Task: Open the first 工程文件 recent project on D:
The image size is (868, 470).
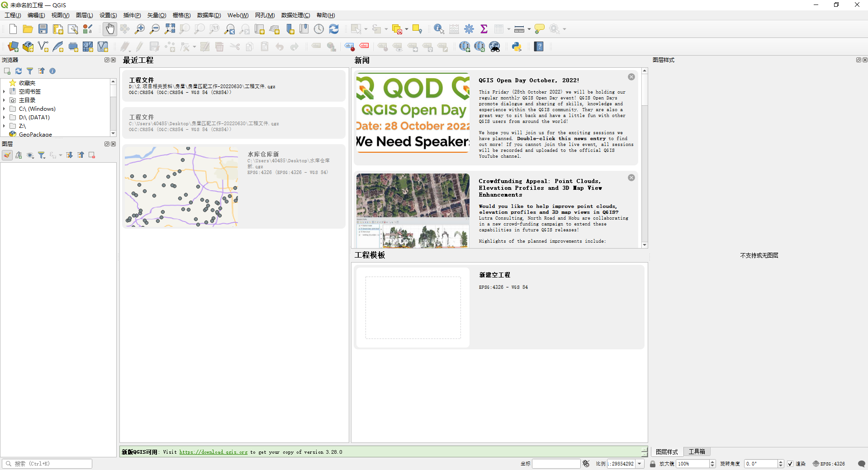Action: 234,86
